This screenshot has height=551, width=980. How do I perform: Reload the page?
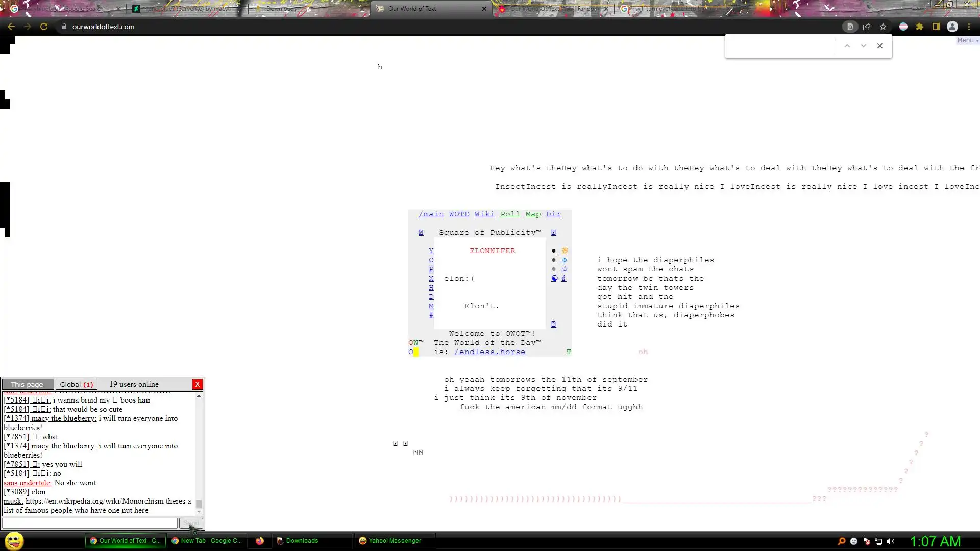click(44, 27)
